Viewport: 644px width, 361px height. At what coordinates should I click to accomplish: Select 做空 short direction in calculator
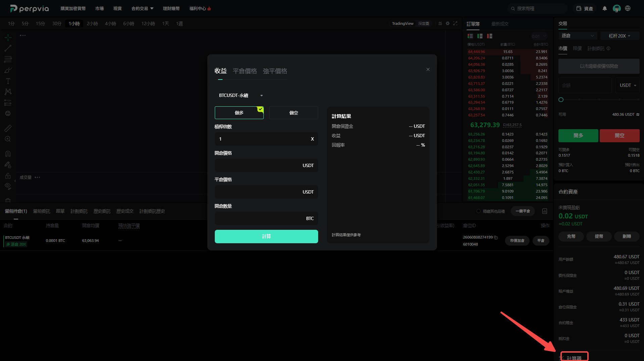point(294,113)
